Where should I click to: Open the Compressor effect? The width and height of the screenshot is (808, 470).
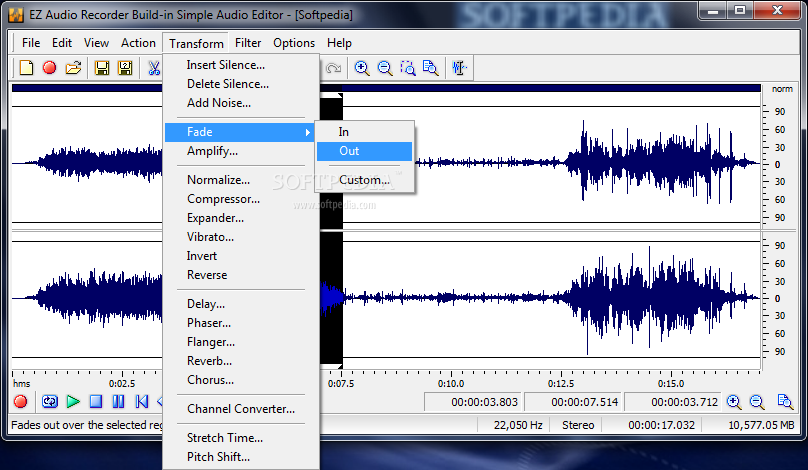pos(240,199)
